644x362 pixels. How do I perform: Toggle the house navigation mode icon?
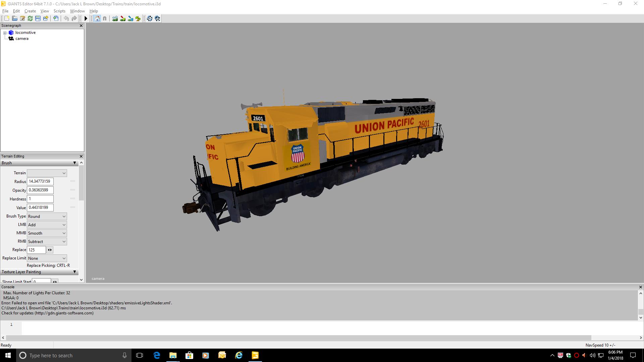97,18
